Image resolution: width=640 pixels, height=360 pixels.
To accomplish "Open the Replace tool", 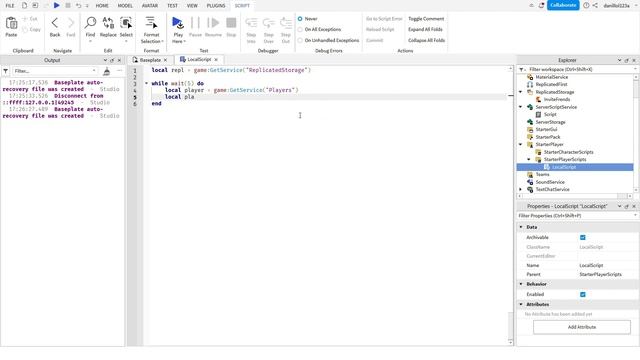I will point(108,23).
